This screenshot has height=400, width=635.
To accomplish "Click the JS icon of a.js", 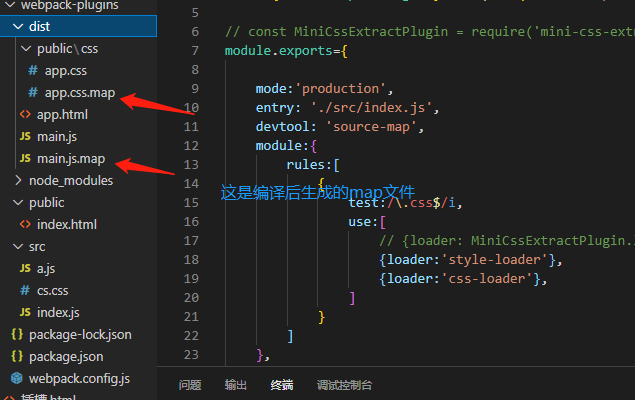I will pyautogui.click(x=25, y=268).
